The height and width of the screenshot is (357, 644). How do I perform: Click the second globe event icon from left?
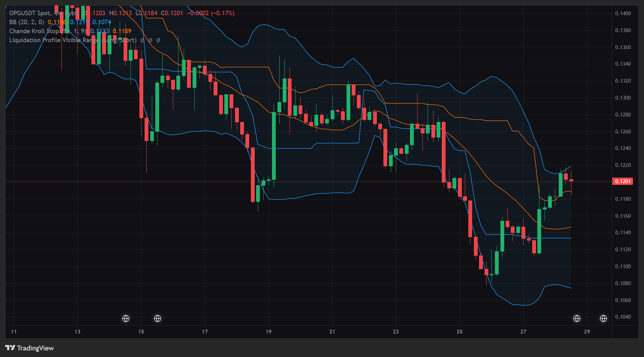pos(158,318)
